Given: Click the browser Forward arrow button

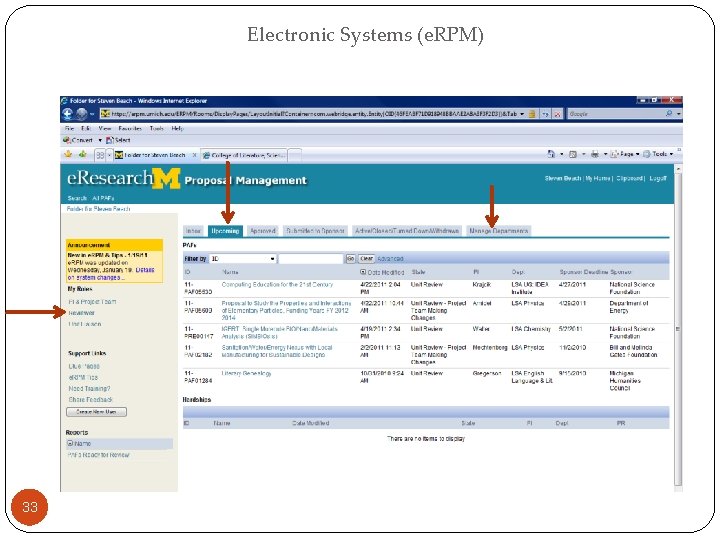Looking at the screenshot, I should coord(82,113).
